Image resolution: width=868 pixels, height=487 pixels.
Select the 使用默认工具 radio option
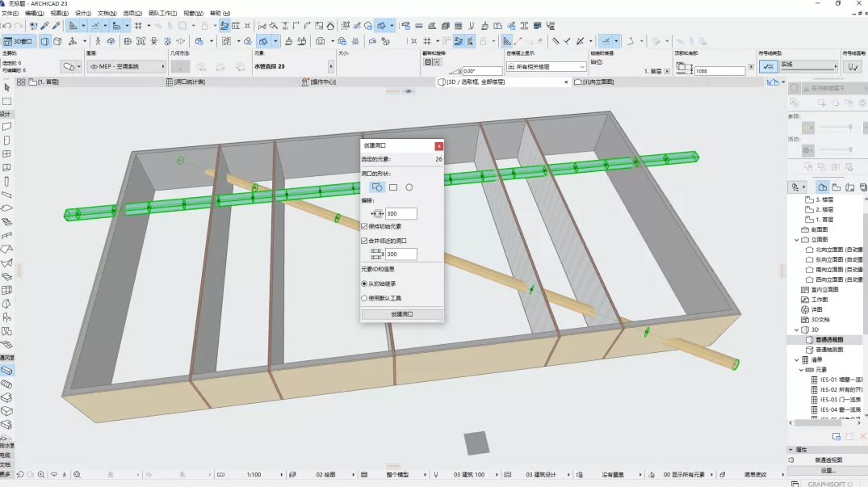(x=364, y=298)
